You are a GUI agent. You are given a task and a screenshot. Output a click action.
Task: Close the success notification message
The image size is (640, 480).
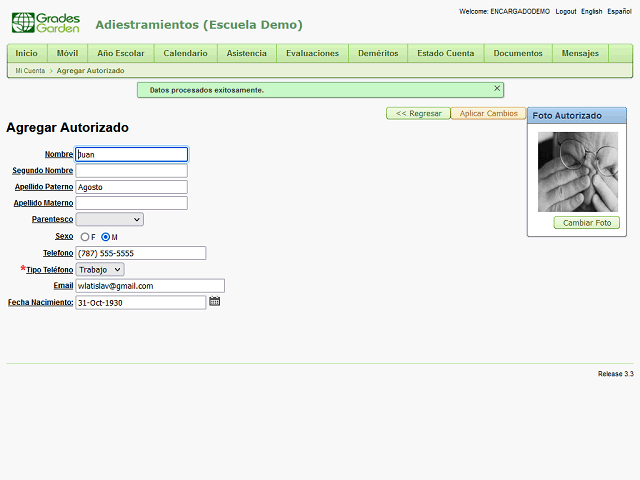coord(497,89)
